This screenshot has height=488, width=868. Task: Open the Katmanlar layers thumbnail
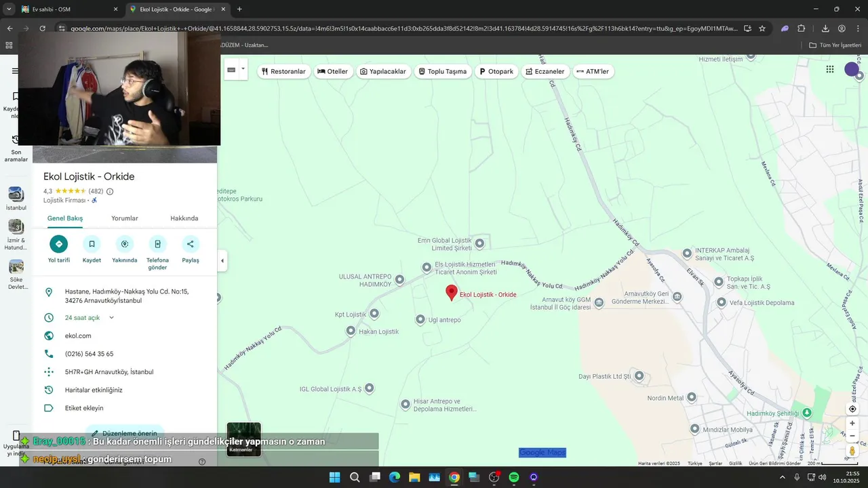pos(243,439)
